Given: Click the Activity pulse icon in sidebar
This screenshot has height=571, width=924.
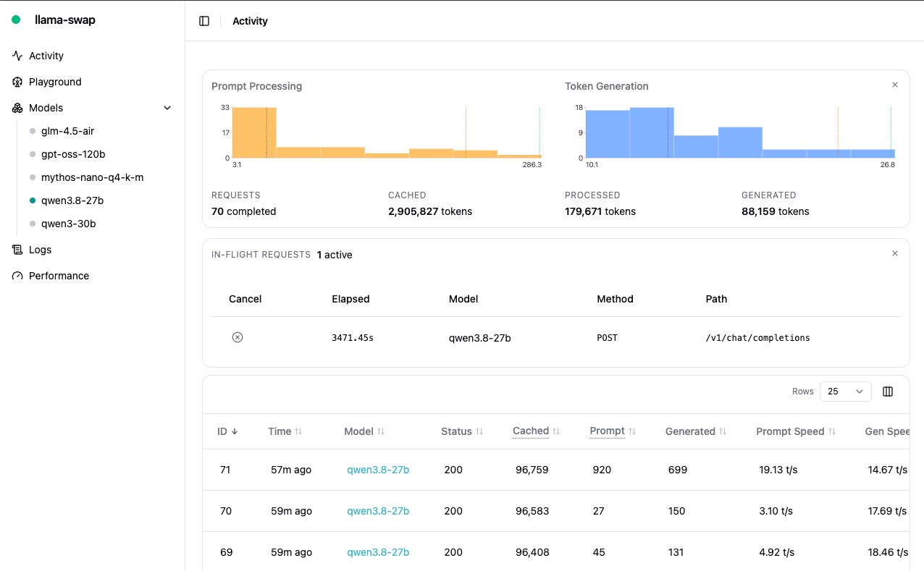Looking at the screenshot, I should click(x=17, y=56).
